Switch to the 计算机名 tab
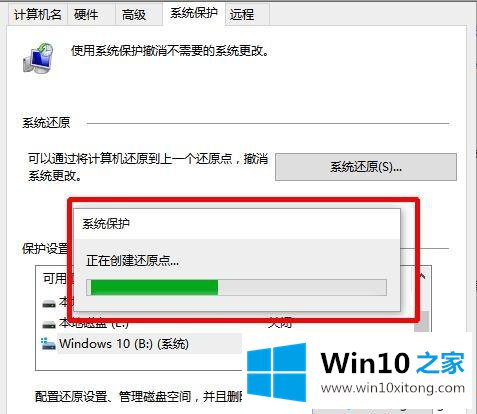This screenshot has width=477, height=414. click(38, 14)
